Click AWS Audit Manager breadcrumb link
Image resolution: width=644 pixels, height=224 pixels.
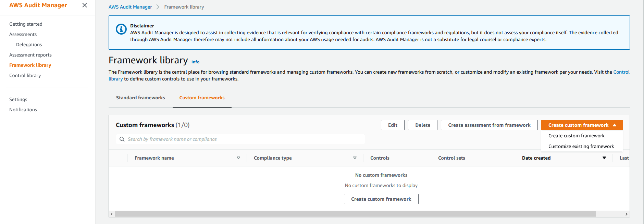point(130,7)
